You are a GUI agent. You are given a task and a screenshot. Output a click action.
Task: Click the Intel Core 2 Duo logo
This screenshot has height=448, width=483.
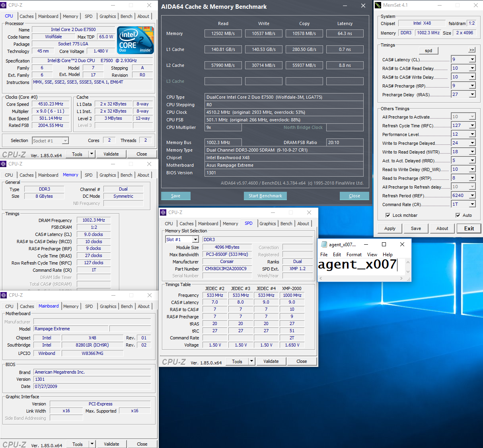[x=135, y=40]
